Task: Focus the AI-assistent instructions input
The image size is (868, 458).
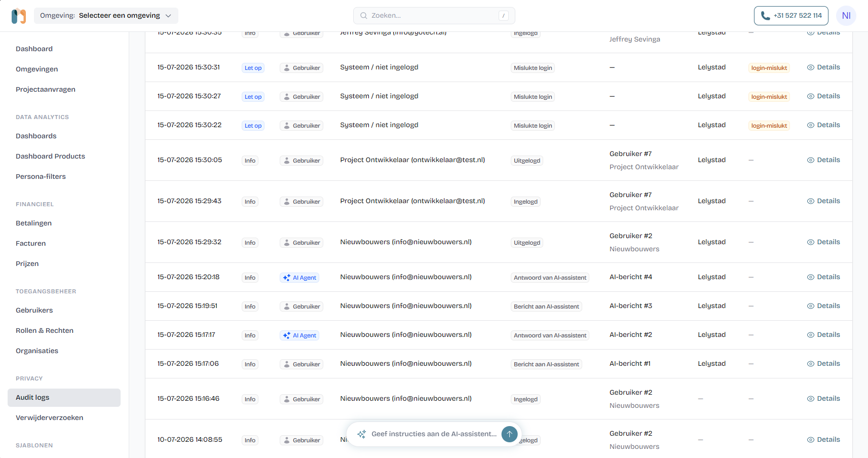Action: 434,434
